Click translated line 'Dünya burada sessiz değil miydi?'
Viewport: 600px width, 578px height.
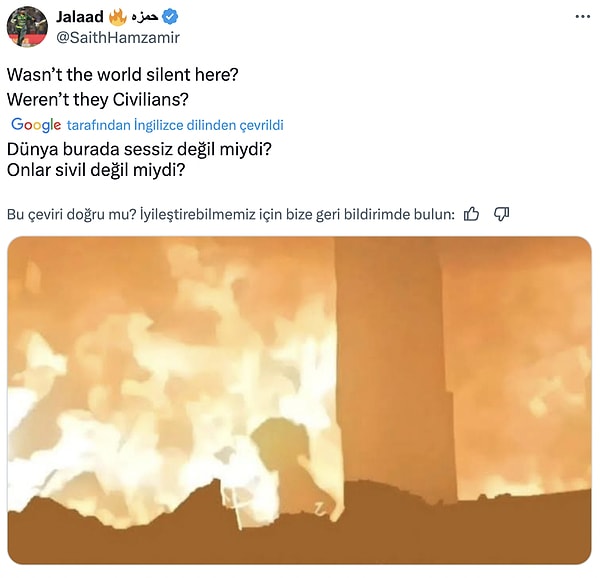140,149
